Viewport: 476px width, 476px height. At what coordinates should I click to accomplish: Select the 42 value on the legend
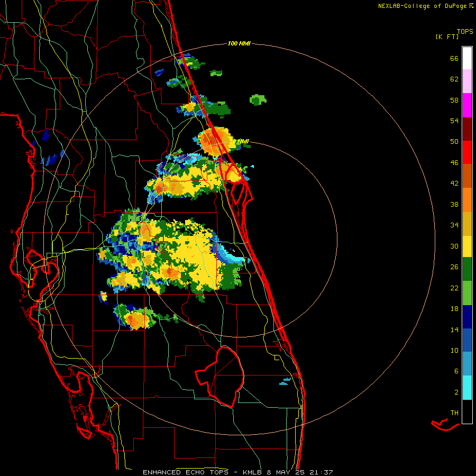[x=454, y=184]
